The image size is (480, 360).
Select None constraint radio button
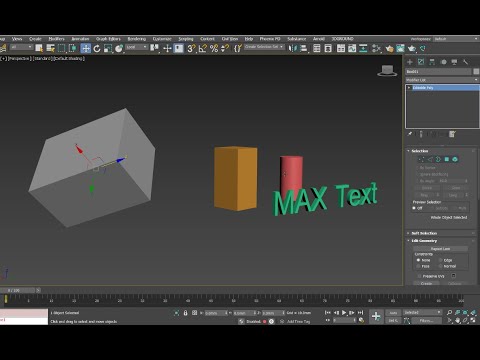(x=419, y=260)
